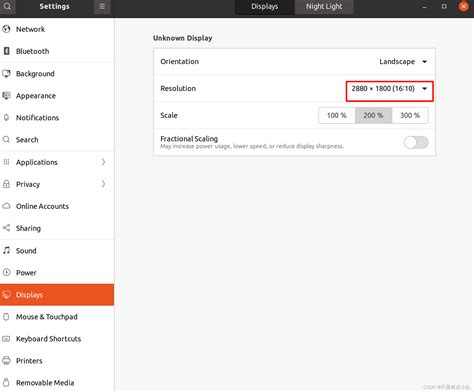Select the Bluetooth icon in sidebar

6,51
